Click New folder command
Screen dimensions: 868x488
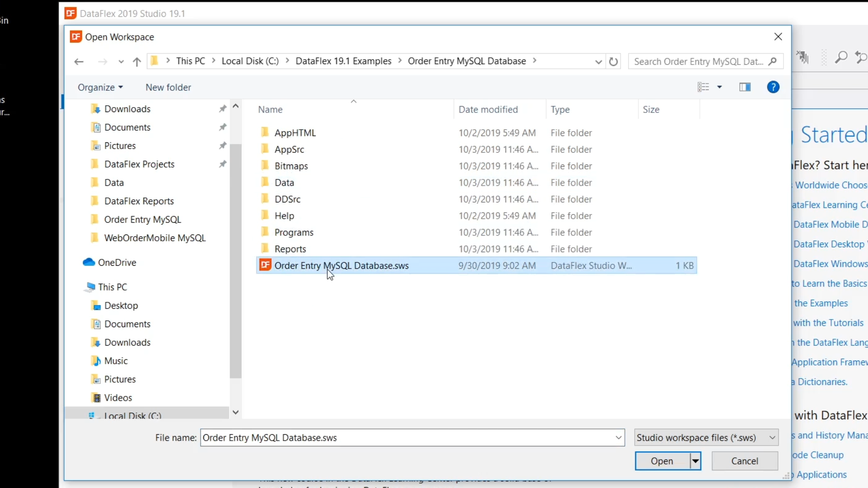168,87
